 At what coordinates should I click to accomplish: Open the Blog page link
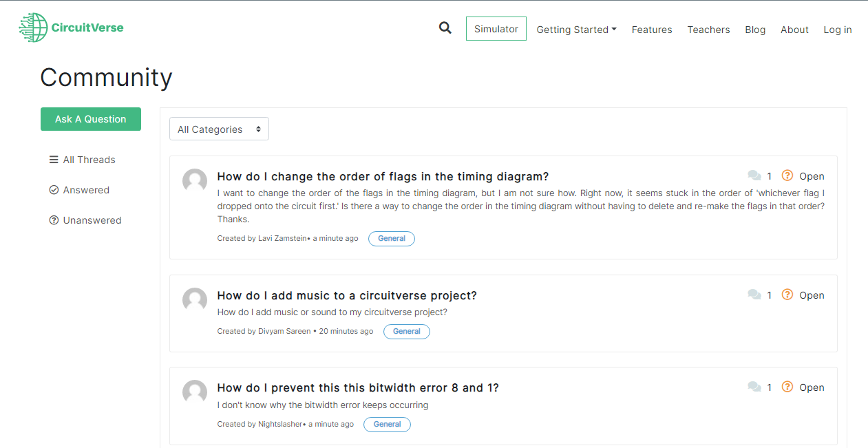coord(754,30)
